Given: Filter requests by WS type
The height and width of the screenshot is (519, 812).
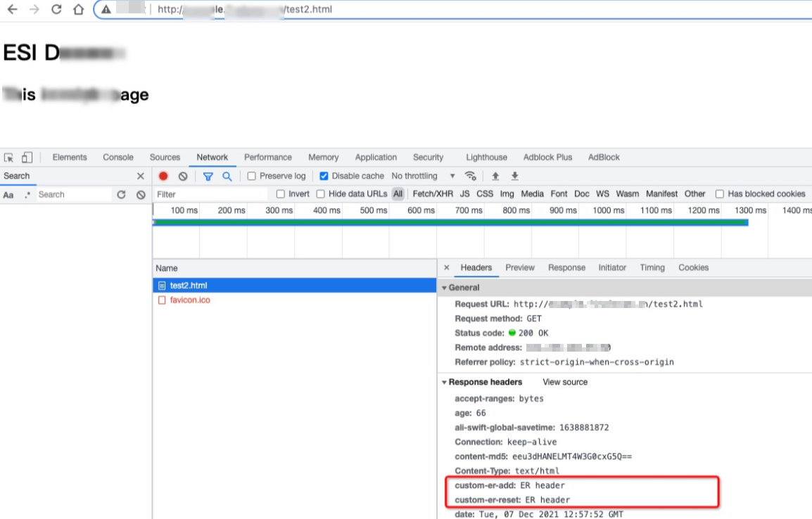Looking at the screenshot, I should (602, 194).
